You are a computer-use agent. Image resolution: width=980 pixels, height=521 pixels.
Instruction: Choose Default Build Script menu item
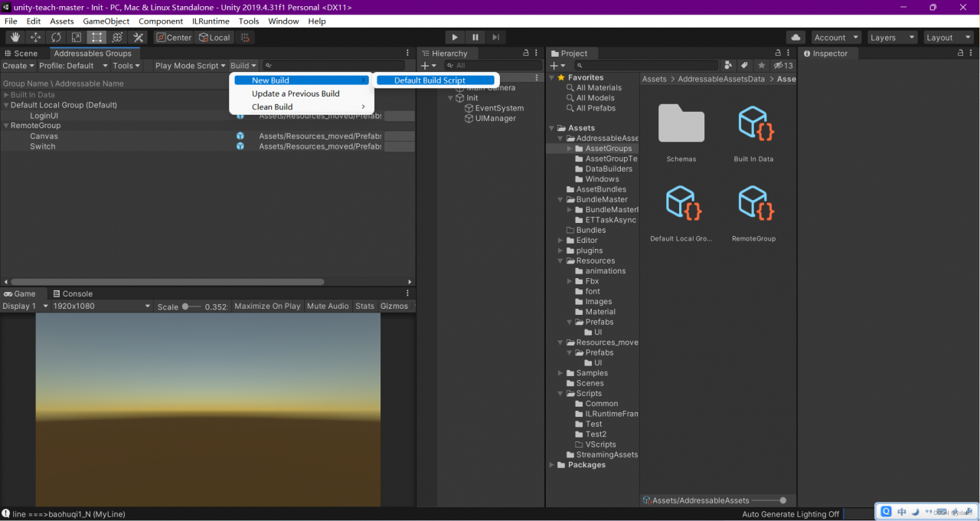(430, 80)
